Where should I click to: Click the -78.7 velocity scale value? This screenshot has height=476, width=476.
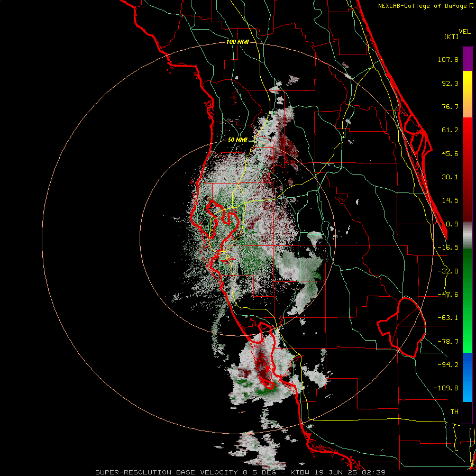448,342
